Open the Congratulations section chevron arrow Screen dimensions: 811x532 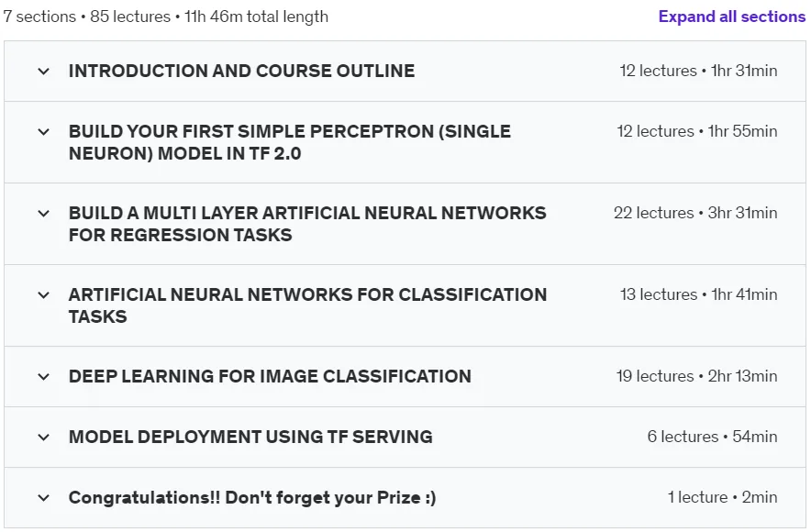[x=44, y=498]
